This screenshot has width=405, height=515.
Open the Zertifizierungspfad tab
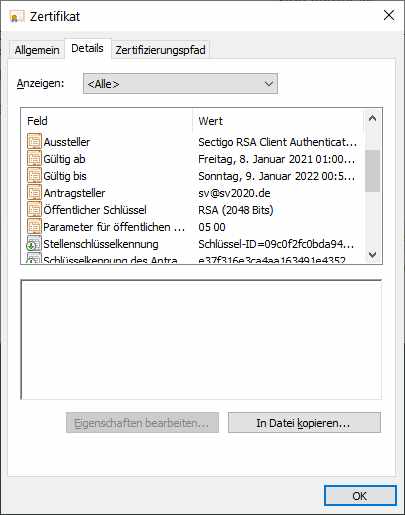point(160,50)
